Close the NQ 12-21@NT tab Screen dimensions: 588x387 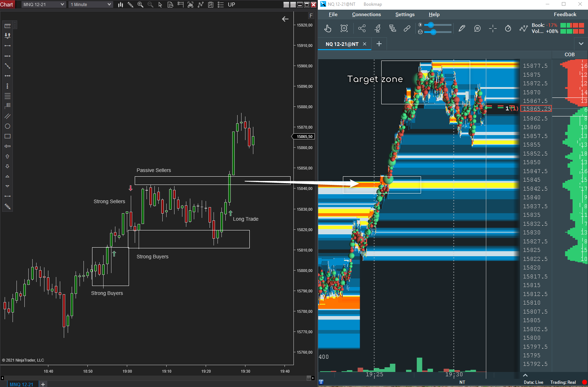[x=365, y=44]
